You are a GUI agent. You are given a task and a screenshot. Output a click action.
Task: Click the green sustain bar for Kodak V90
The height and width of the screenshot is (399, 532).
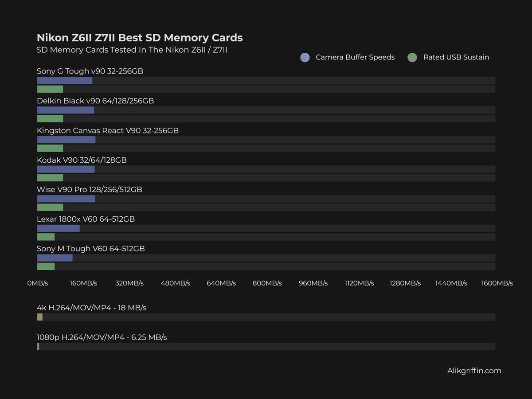tap(50, 177)
